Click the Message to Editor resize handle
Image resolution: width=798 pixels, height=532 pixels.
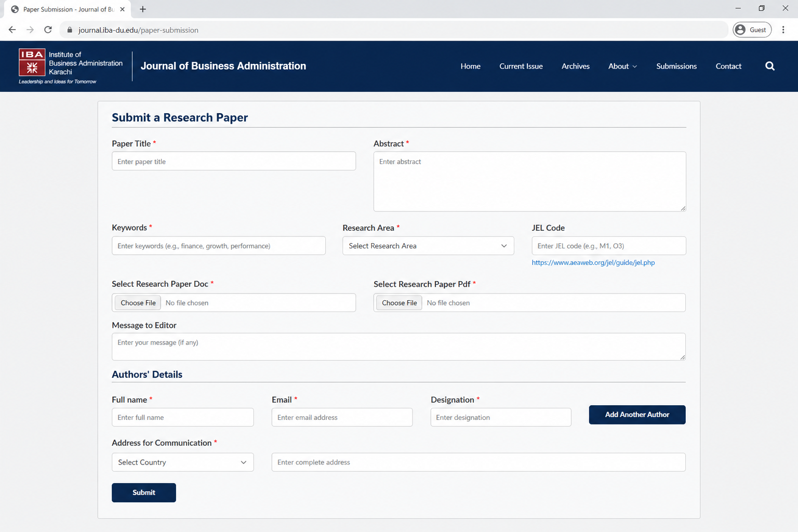point(682,357)
